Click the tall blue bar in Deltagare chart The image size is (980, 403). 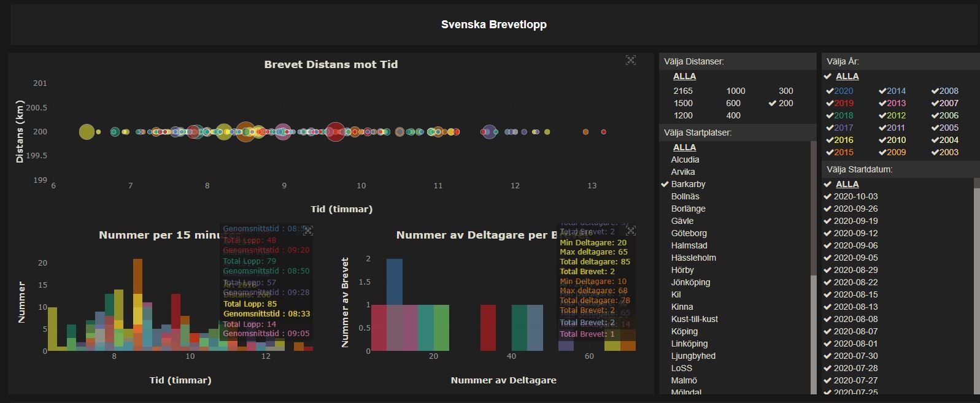395,282
